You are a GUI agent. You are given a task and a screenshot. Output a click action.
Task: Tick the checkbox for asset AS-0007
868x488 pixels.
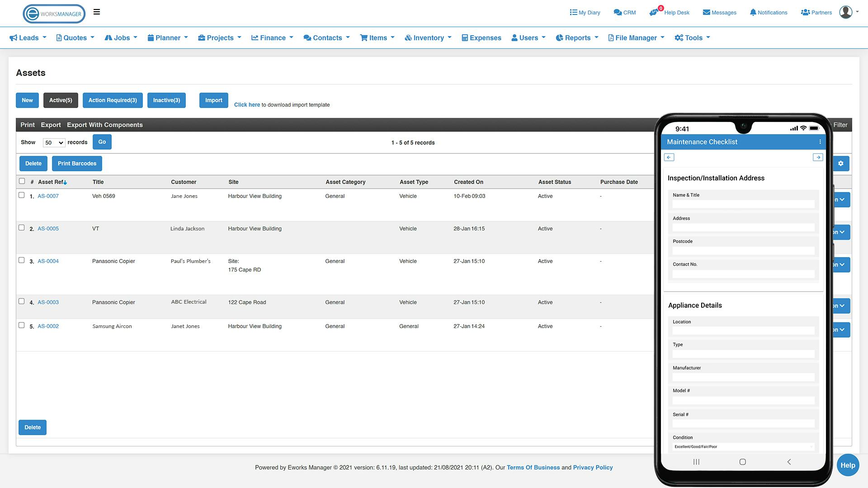[x=21, y=195]
